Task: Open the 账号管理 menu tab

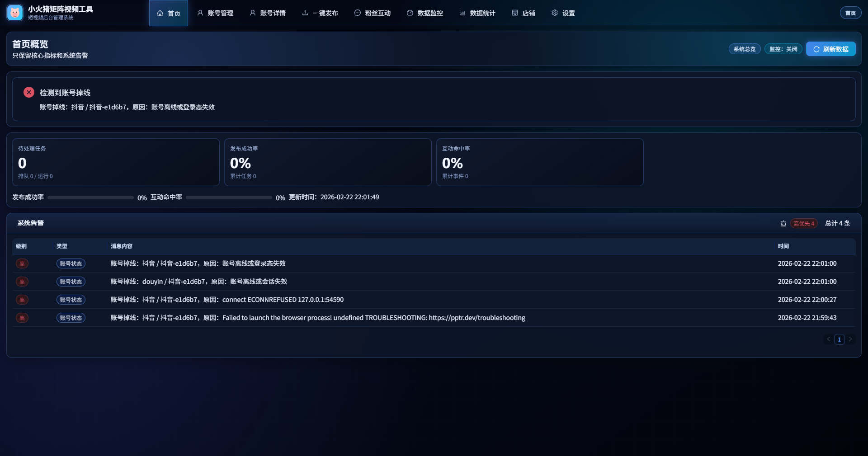Action: tap(215, 13)
